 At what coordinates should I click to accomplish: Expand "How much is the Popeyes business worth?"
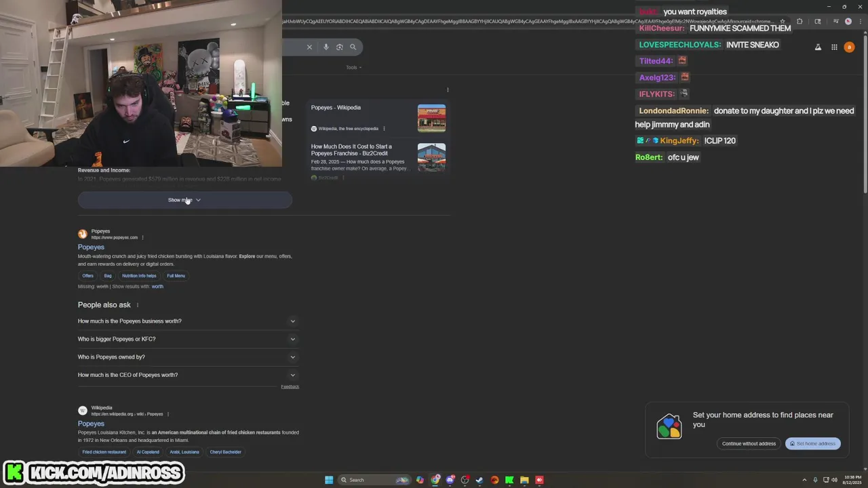187,321
